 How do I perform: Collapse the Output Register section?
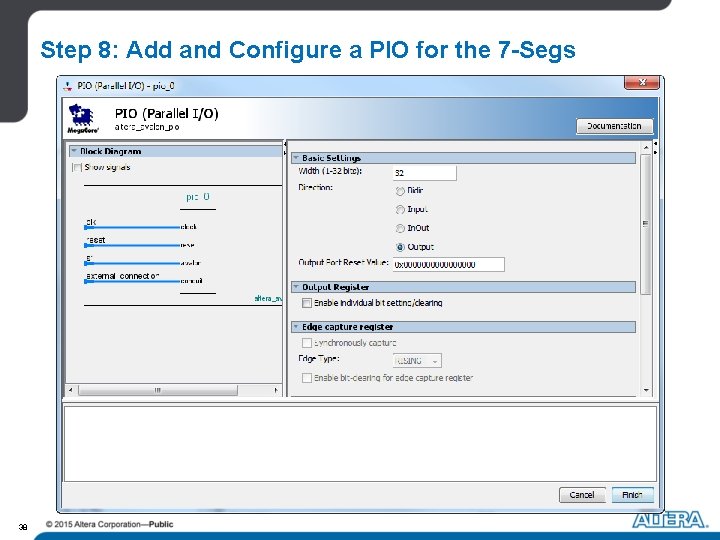pos(296,287)
